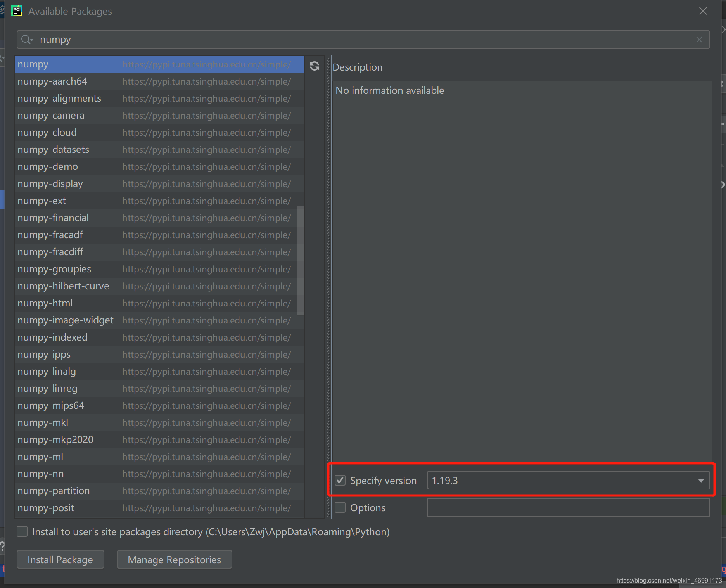
Task: Click the reload package list icon
Action: [315, 66]
